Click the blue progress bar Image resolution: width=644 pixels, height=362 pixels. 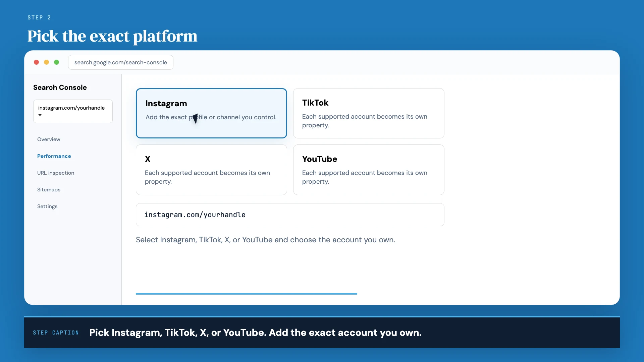pos(247,294)
